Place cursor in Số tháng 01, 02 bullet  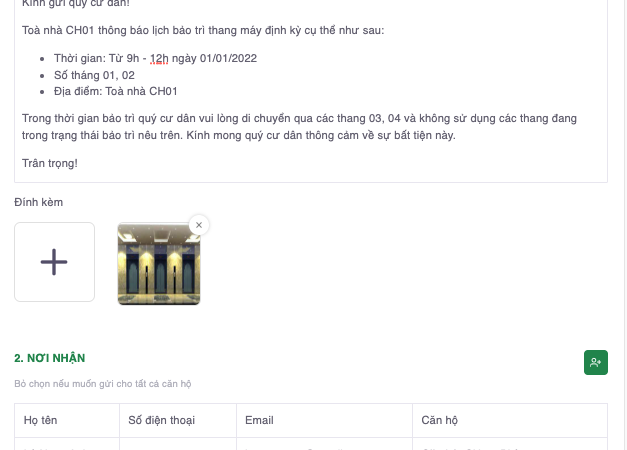click(x=94, y=75)
